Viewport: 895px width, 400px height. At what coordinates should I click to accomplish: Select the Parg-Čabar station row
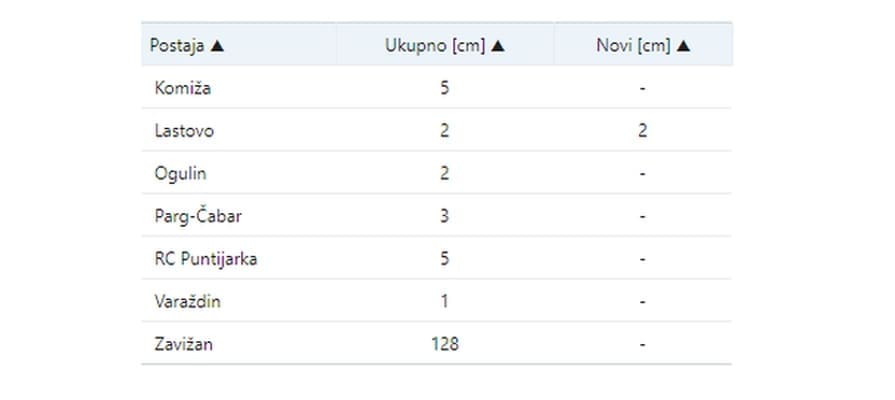pyautogui.click(x=196, y=216)
